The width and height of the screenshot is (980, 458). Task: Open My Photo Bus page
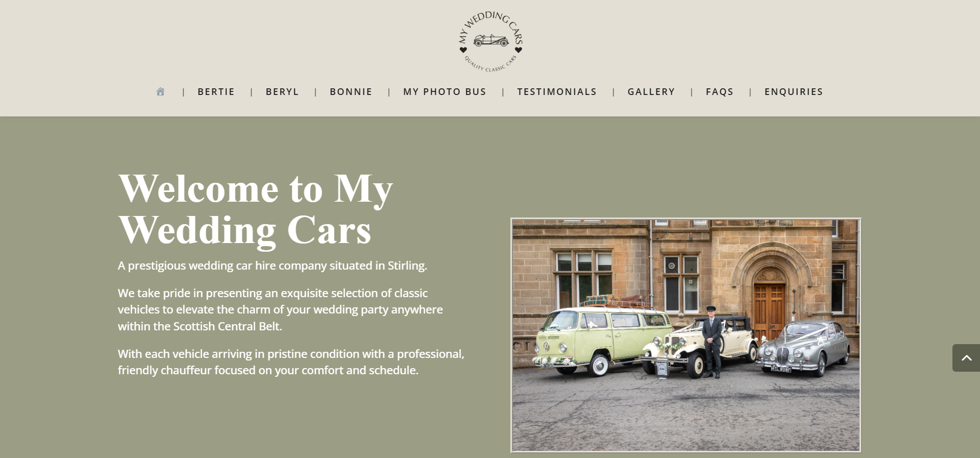click(x=445, y=92)
